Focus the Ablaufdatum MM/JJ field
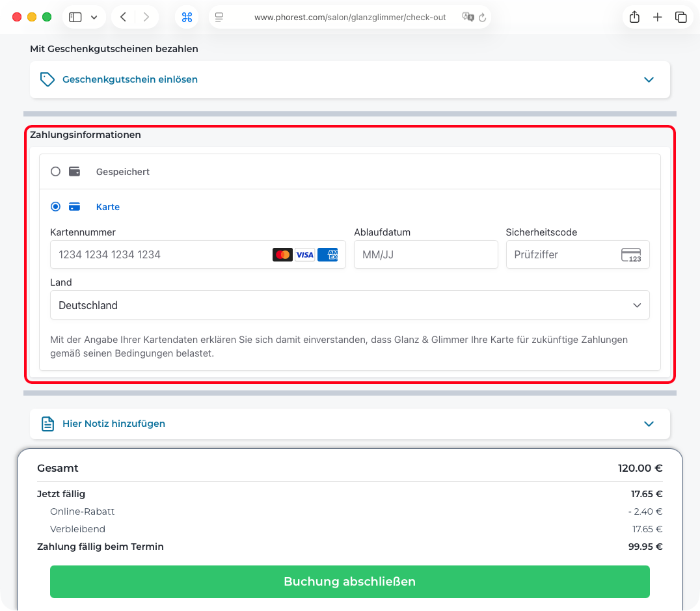Viewport: 700px width, 611px height. pos(425,254)
